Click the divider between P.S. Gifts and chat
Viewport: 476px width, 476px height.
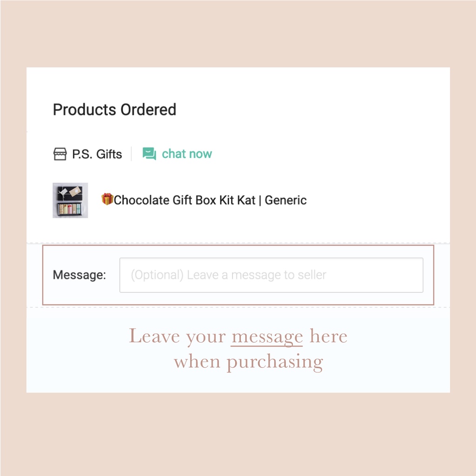[x=132, y=154]
